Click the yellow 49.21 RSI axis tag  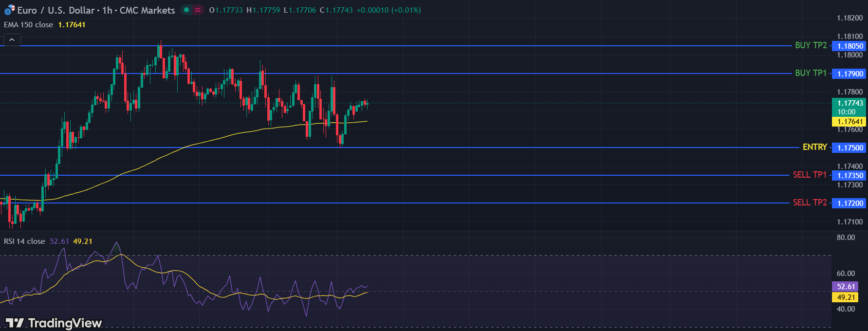click(846, 297)
